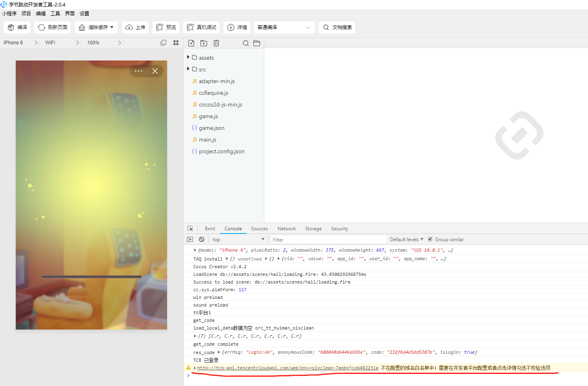Image resolution: width=588 pixels, height=386 pixels.
Task: Click the 'Cocos Creator v2.4.2' log line
Action: coord(220,267)
